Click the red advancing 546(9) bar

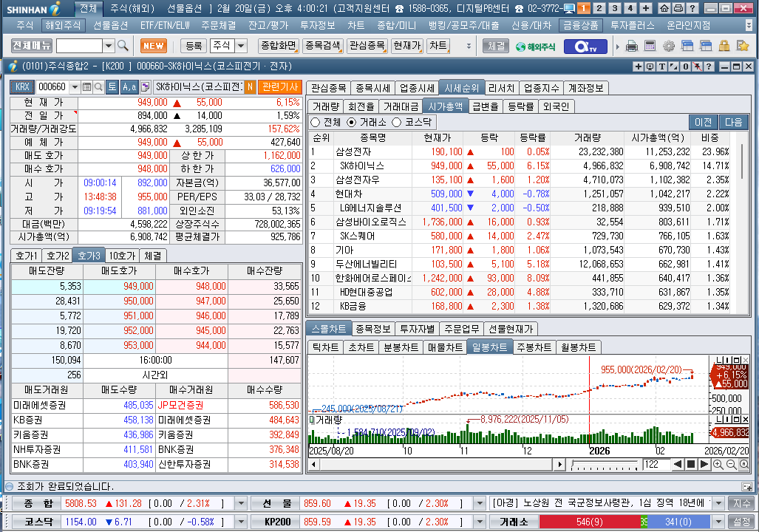pyautogui.click(x=590, y=522)
